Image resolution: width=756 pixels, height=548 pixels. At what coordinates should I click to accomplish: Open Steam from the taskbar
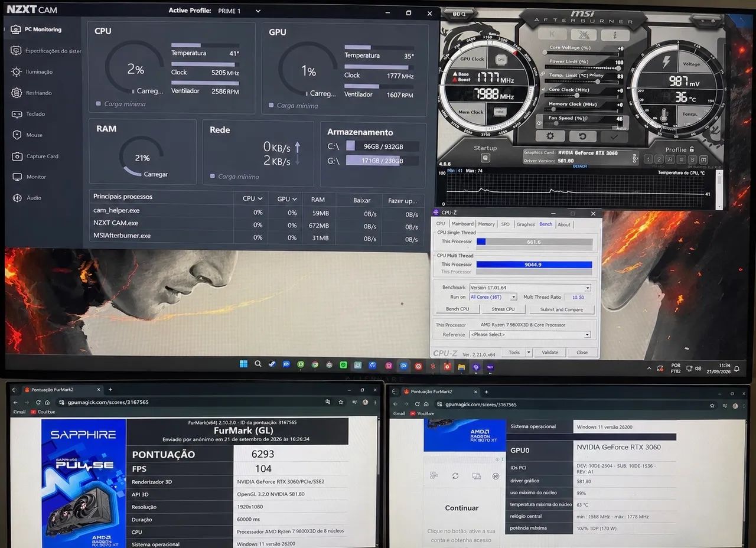(x=272, y=364)
